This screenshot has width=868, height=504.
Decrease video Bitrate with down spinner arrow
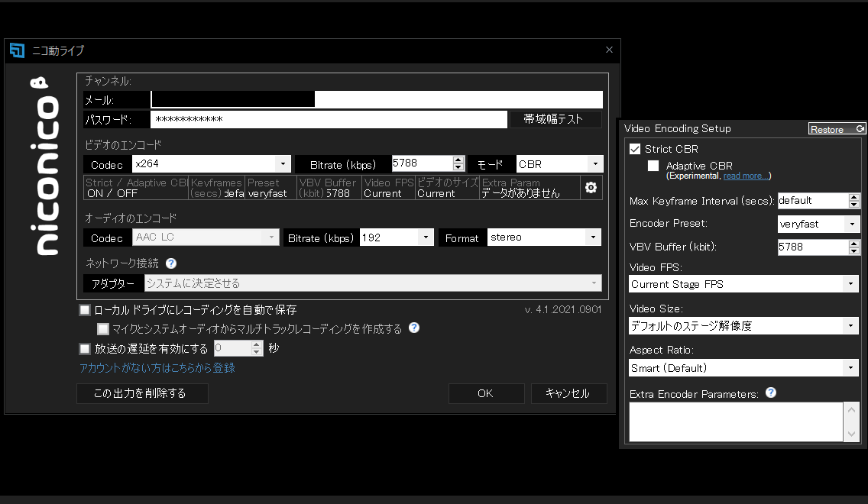pos(458,167)
